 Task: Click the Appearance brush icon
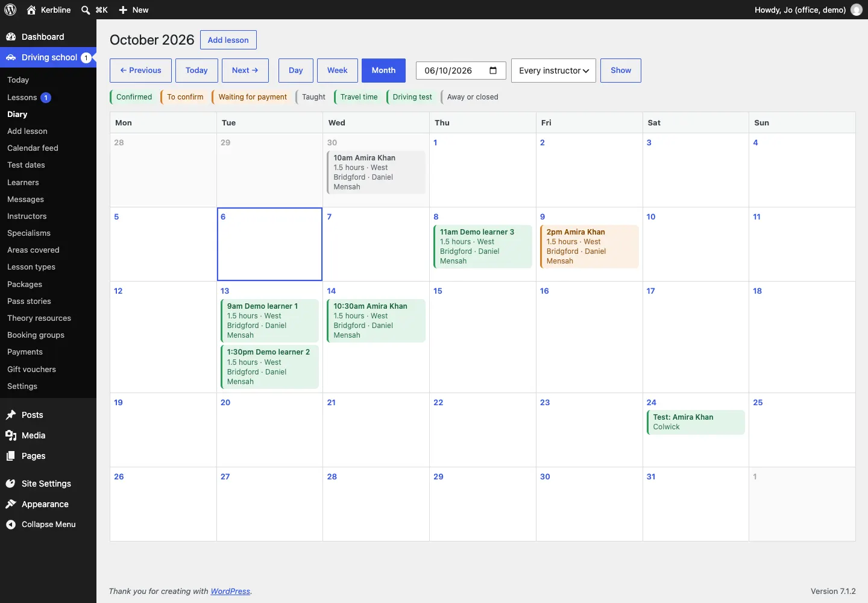[x=11, y=504]
